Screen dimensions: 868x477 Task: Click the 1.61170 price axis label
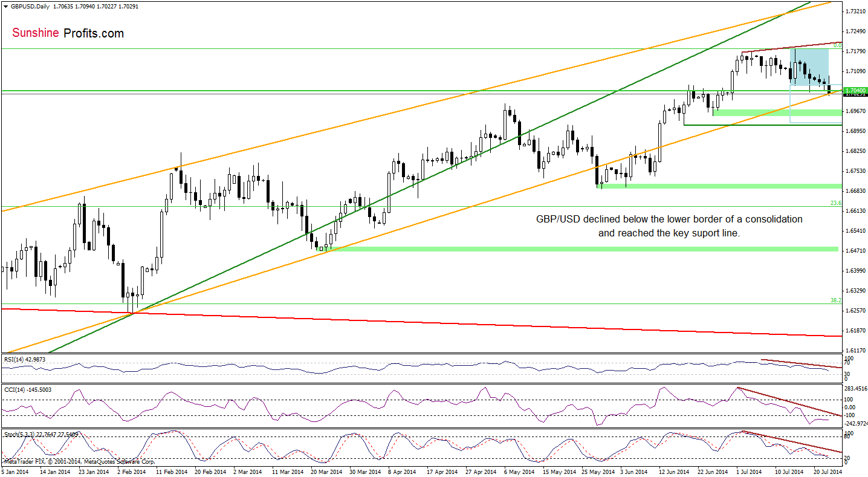(855, 351)
